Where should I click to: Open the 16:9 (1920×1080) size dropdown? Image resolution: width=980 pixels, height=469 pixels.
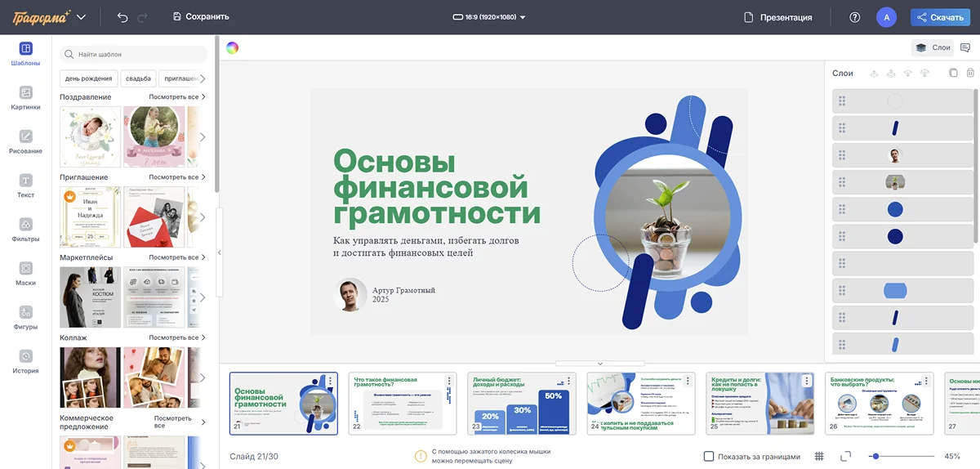click(489, 17)
